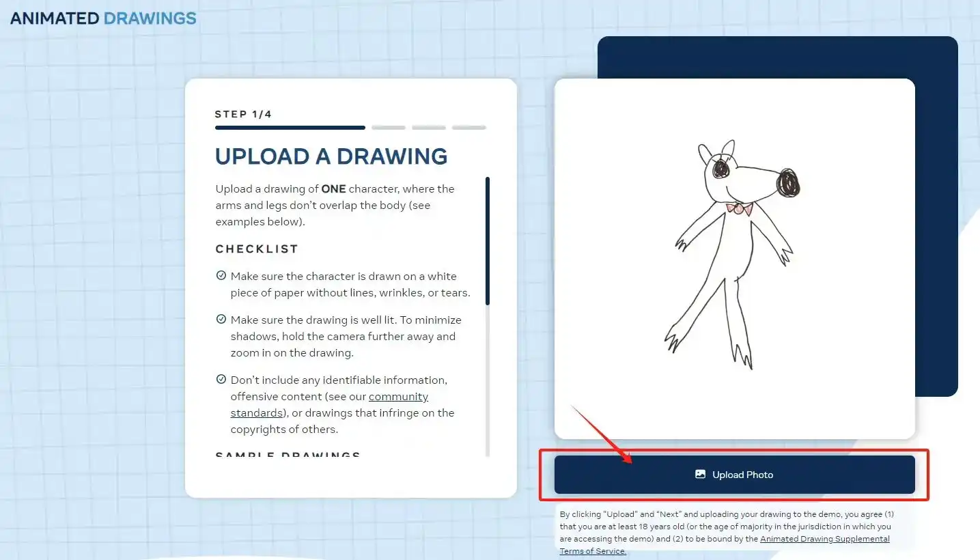Click the 'Upload a drawing of ONE character' paragraph
Image resolution: width=980 pixels, height=560 pixels.
[335, 205]
